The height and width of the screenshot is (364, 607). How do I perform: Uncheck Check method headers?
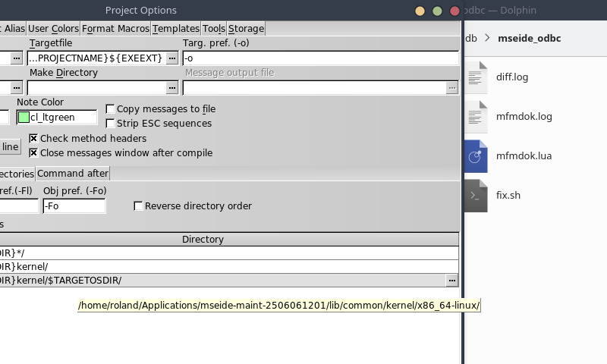coord(33,139)
